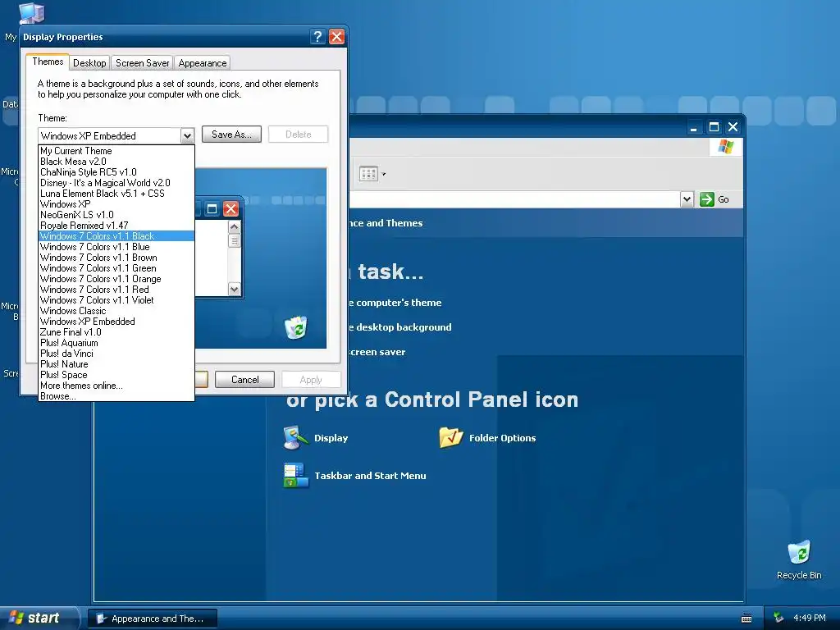Select Black Mesa v2.0 theme

116,162
